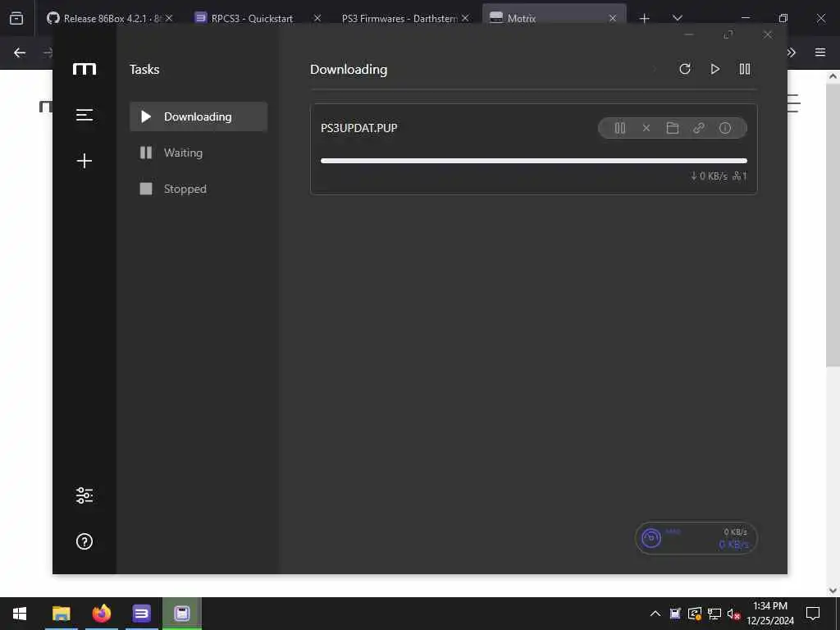Close the PS3 Firmwares tab
The width and height of the screenshot is (840, 630).
pos(465,18)
